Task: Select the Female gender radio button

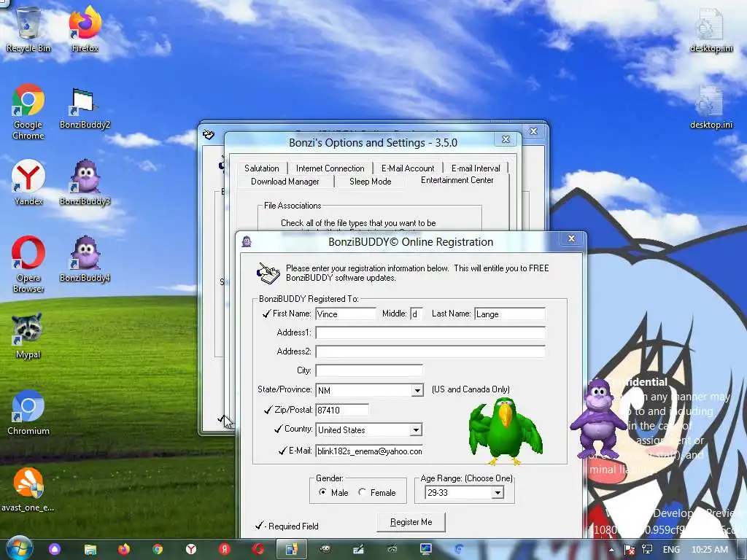Action: [362, 492]
